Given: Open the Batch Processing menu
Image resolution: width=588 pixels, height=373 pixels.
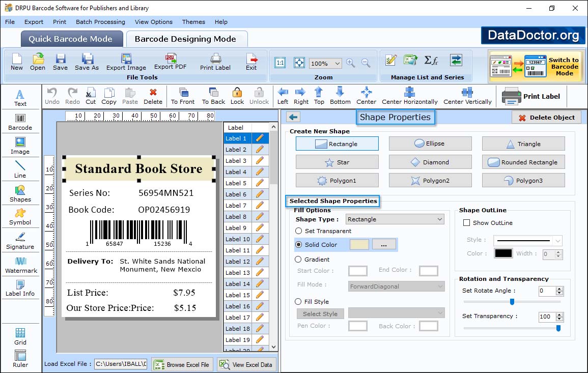Looking at the screenshot, I should (x=100, y=22).
